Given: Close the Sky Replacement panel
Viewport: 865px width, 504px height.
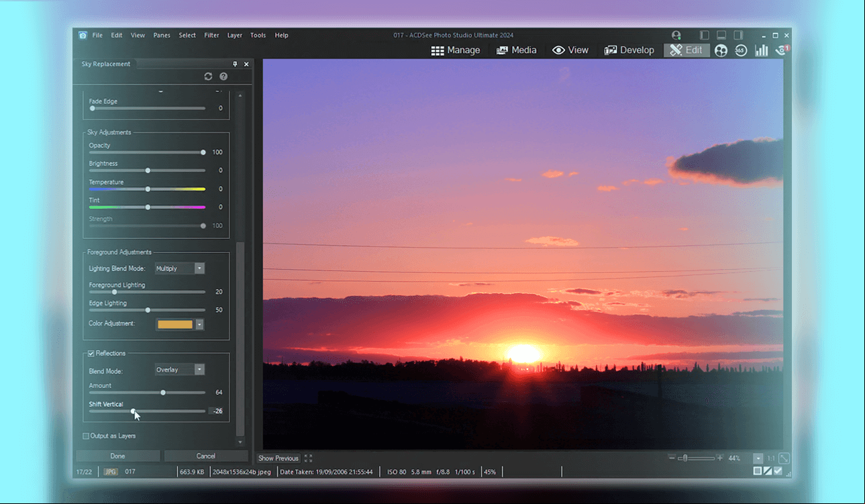Looking at the screenshot, I should click(246, 64).
